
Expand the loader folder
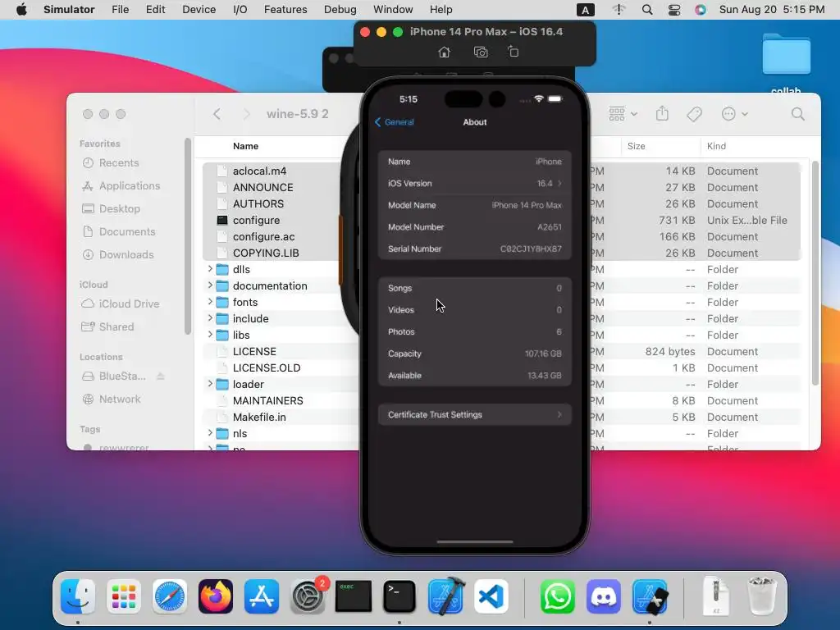(210, 384)
